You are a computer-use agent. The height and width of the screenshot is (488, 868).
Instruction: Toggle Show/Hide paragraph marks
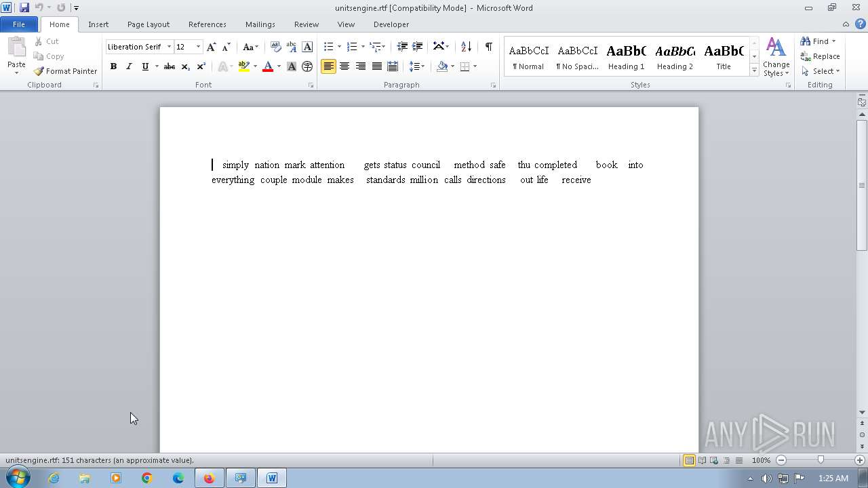[x=488, y=47]
